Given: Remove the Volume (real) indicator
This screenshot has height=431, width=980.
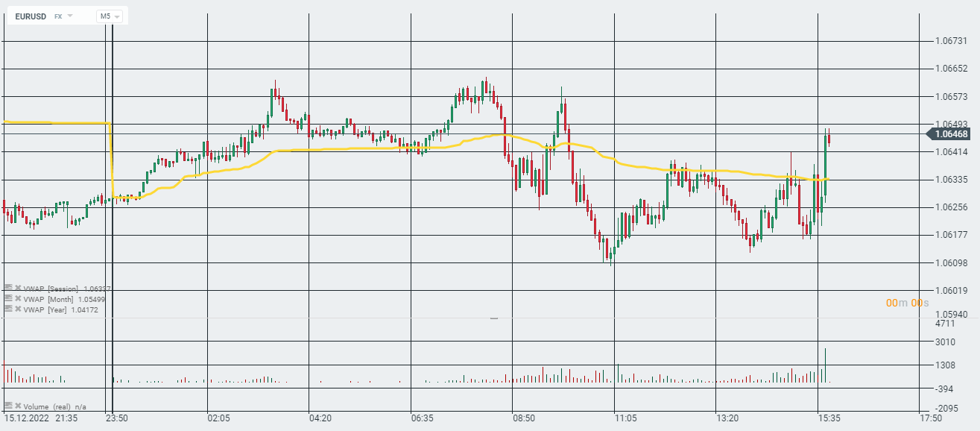Looking at the screenshot, I should tap(18, 406).
